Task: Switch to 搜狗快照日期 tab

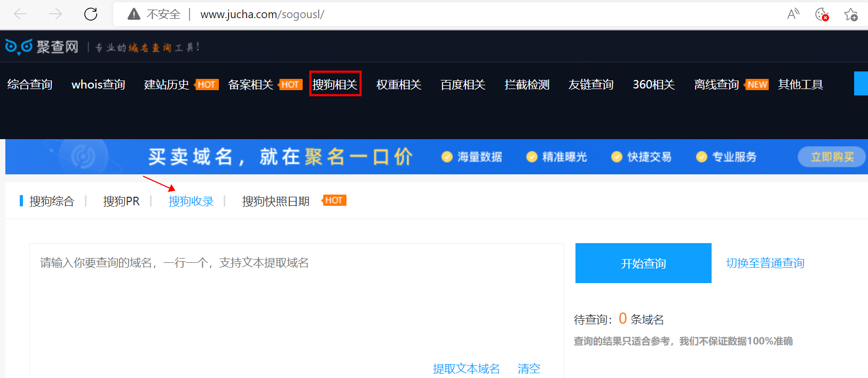Action: pyautogui.click(x=276, y=201)
